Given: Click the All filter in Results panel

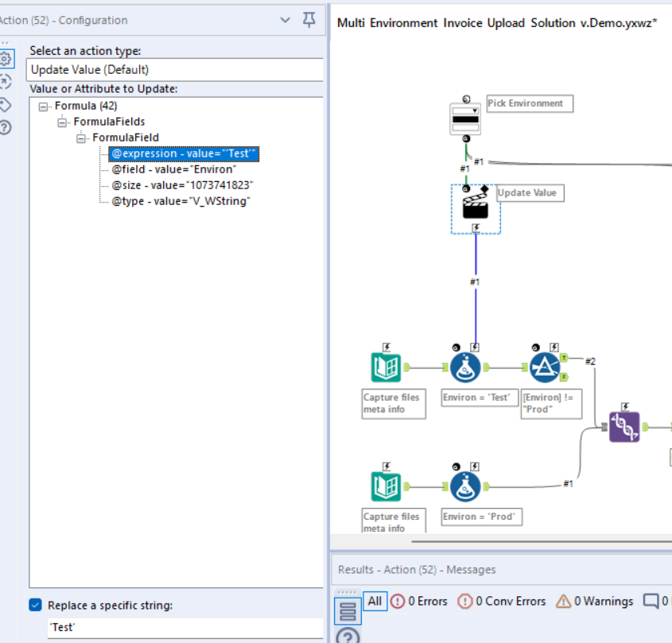Looking at the screenshot, I should pyautogui.click(x=374, y=601).
